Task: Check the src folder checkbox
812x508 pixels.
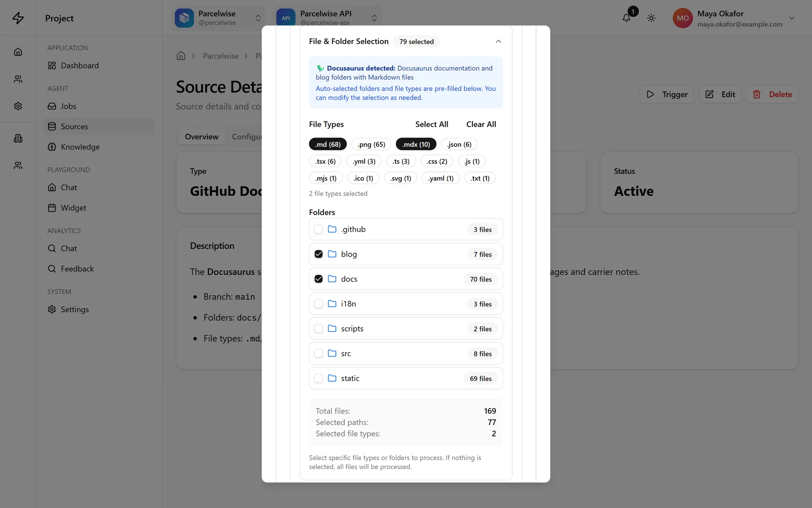Action: point(318,353)
